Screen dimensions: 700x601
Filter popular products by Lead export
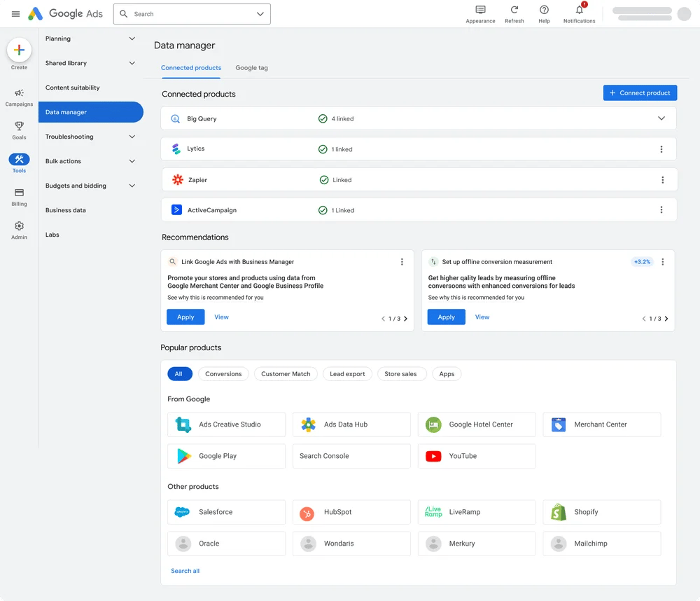[347, 374]
